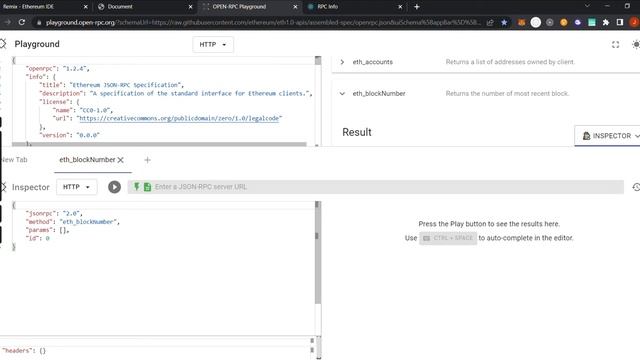
Task: Click the "jsonrpc": "2.0" line
Action: pyautogui.click(x=54, y=213)
